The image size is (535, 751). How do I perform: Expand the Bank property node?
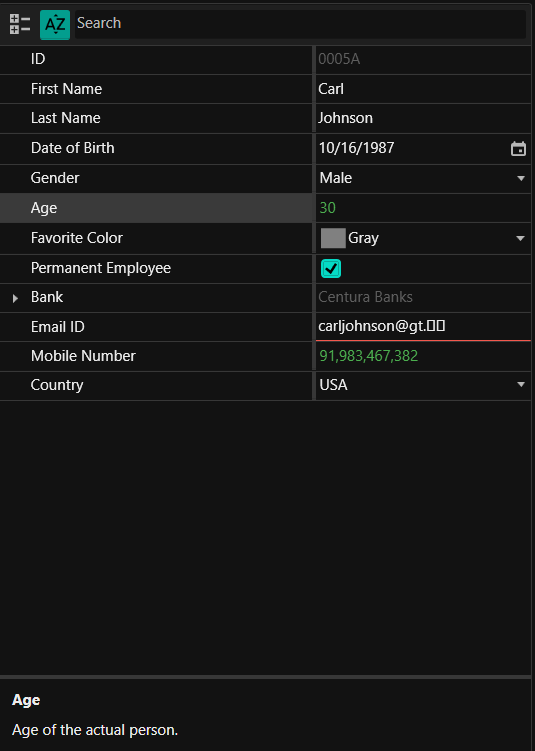click(15, 298)
